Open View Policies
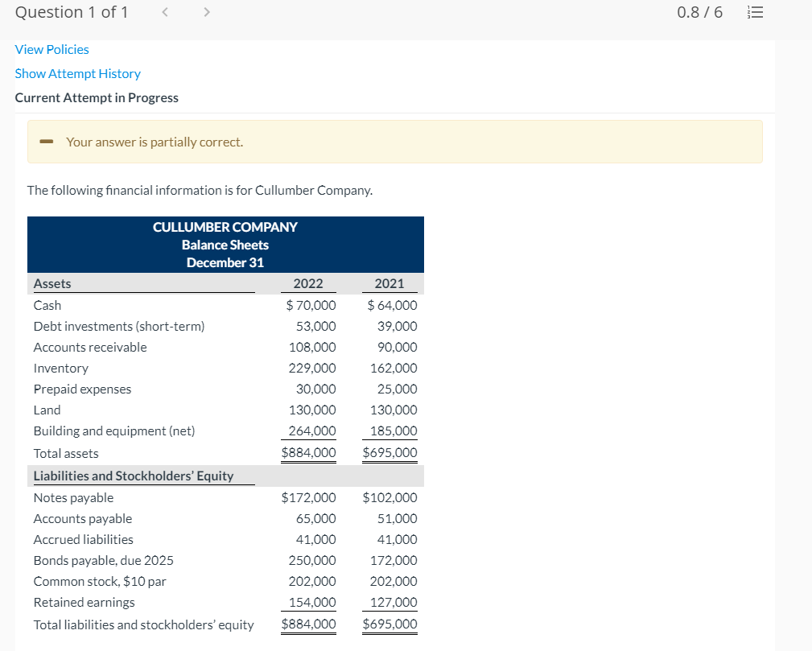 (x=52, y=49)
